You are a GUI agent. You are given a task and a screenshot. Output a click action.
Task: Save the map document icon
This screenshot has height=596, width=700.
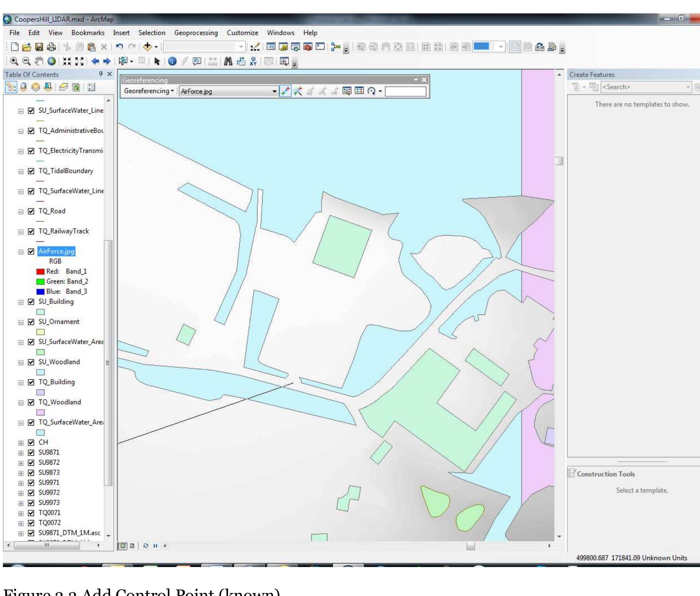[39, 47]
